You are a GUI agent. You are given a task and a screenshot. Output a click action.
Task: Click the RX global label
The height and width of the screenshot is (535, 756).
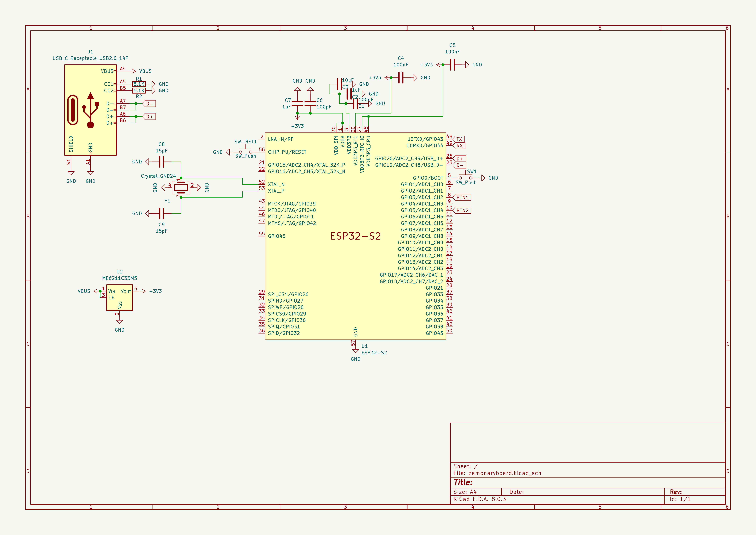tap(459, 146)
